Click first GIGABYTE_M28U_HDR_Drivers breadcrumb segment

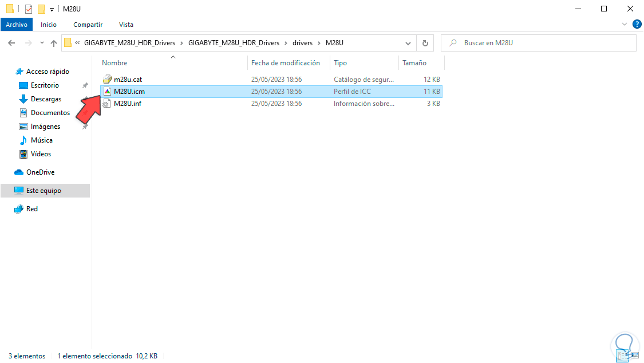point(129,43)
